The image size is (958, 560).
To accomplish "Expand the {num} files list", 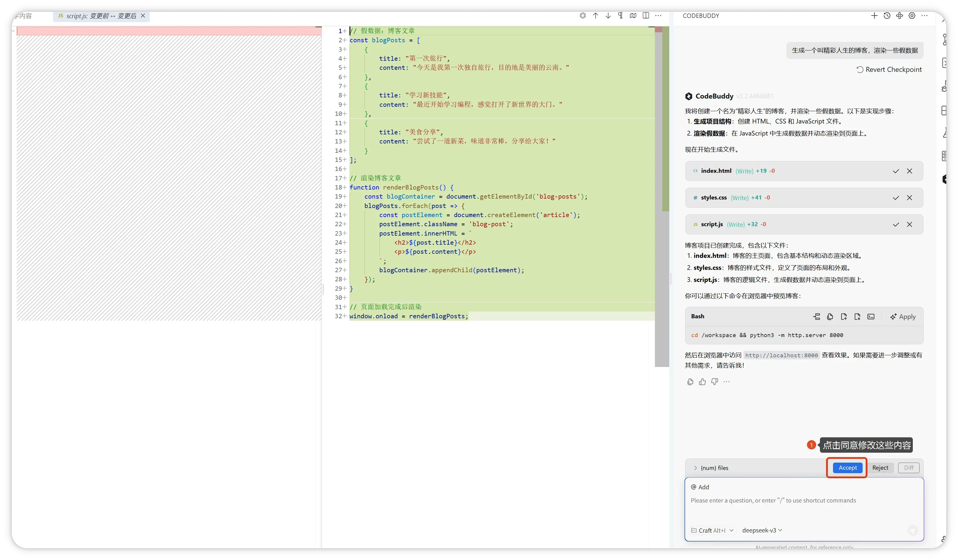I will point(695,468).
